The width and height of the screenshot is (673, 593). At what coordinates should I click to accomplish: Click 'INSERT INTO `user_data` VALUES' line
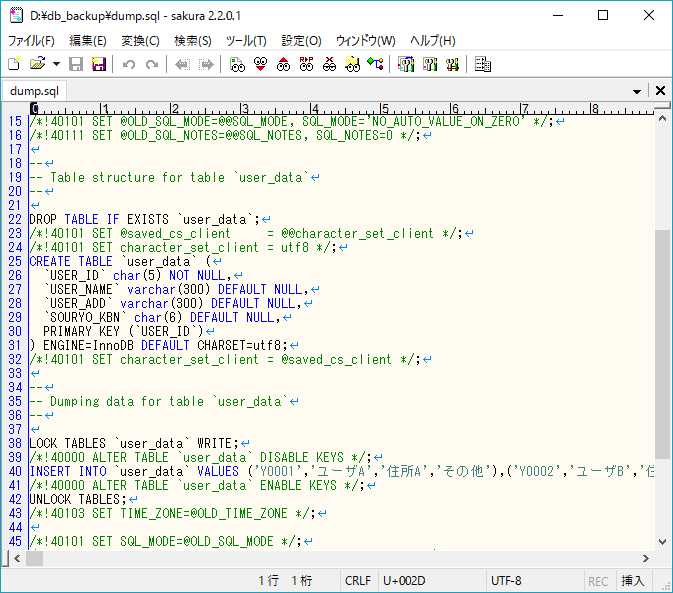[x=342, y=471]
